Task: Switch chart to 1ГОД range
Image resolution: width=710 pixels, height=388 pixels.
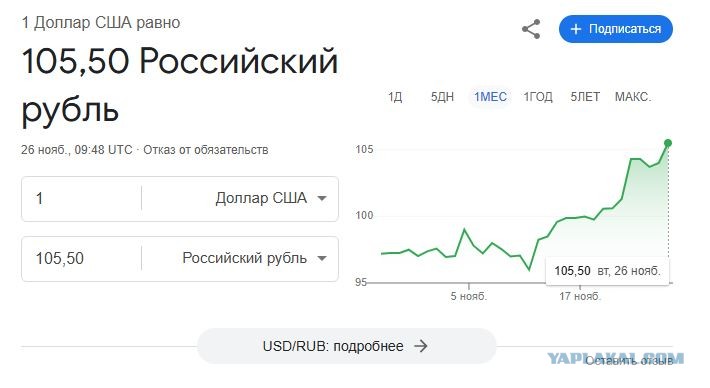Action: point(538,97)
